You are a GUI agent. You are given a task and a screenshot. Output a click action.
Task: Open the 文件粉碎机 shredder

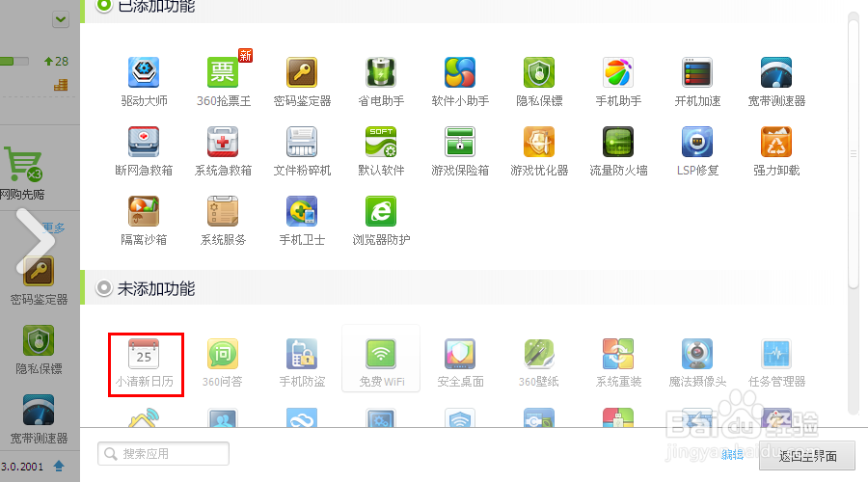pos(302,151)
